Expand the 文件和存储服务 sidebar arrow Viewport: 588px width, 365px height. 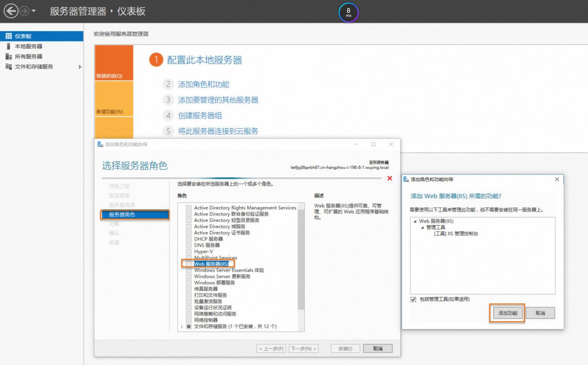pyautogui.click(x=80, y=67)
